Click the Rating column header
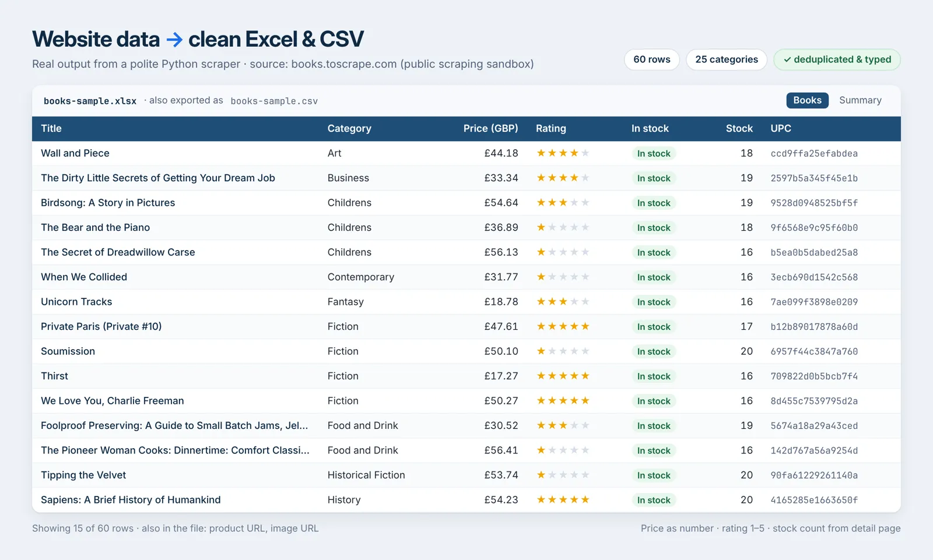Screen dimensions: 933x560 pyautogui.click(x=551, y=128)
